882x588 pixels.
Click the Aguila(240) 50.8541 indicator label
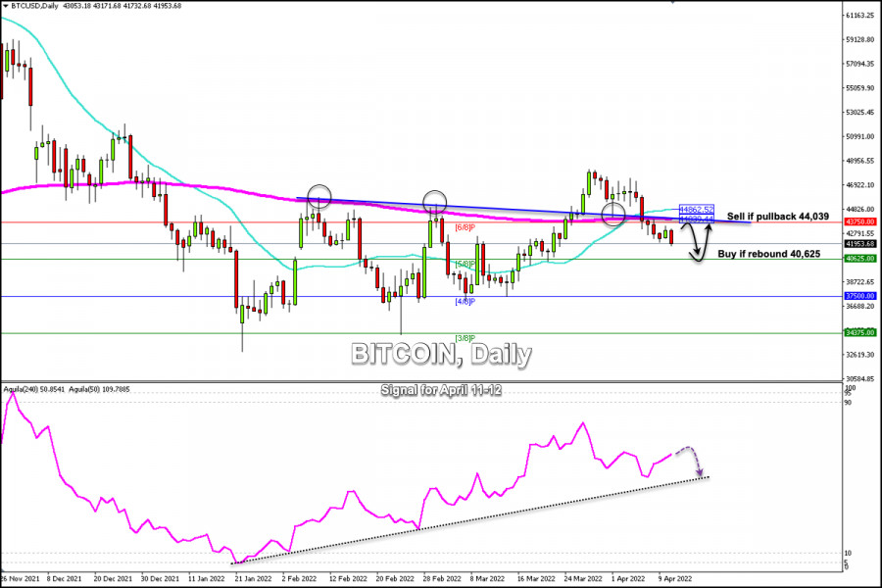click(34, 389)
